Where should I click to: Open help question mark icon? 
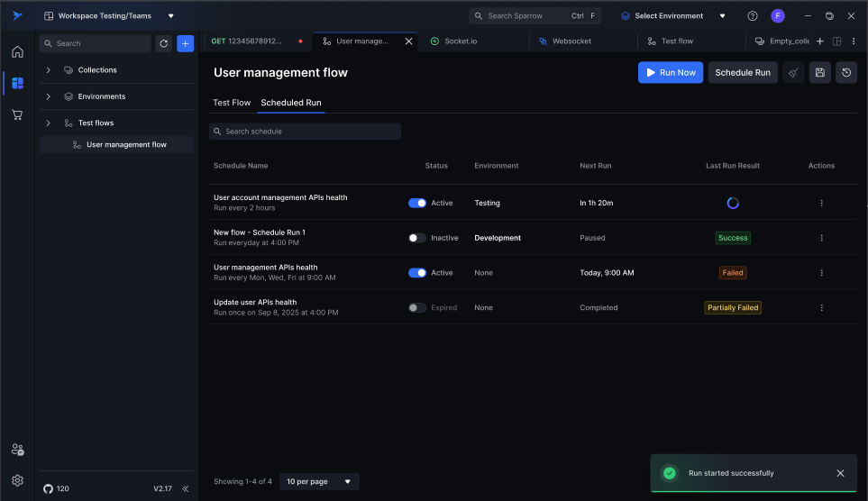pyautogui.click(x=753, y=16)
